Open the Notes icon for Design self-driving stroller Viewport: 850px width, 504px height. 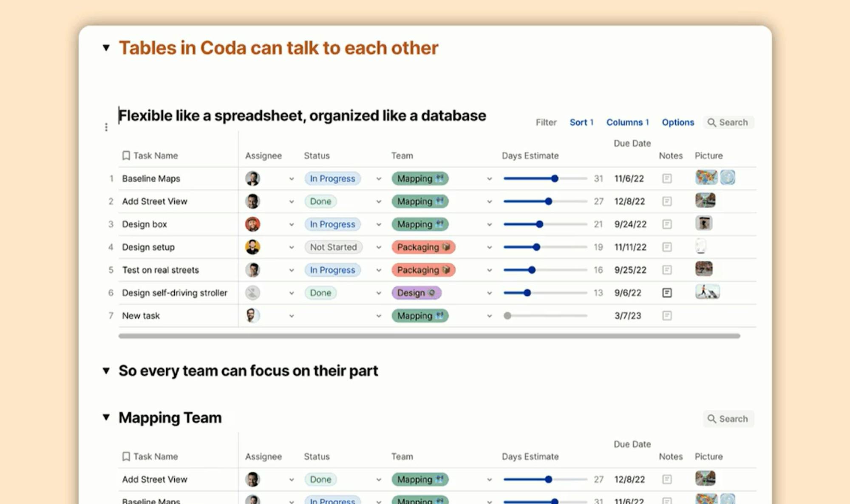[x=666, y=293]
